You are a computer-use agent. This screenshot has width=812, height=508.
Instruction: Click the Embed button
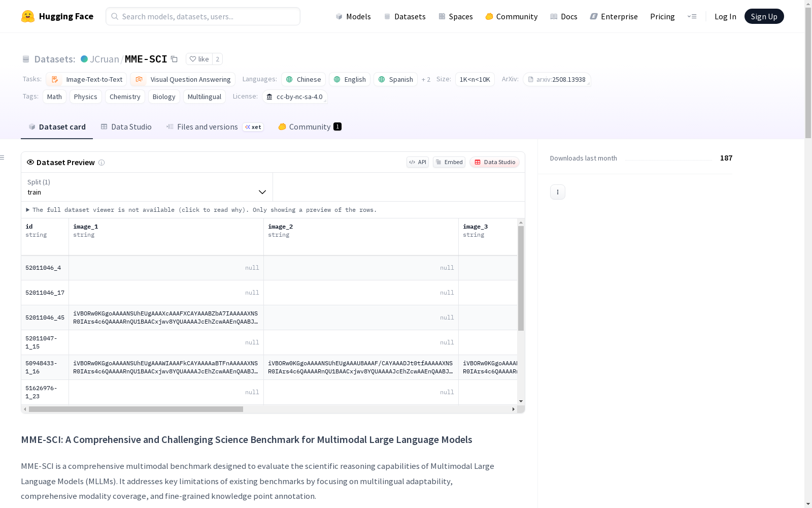[449, 162]
